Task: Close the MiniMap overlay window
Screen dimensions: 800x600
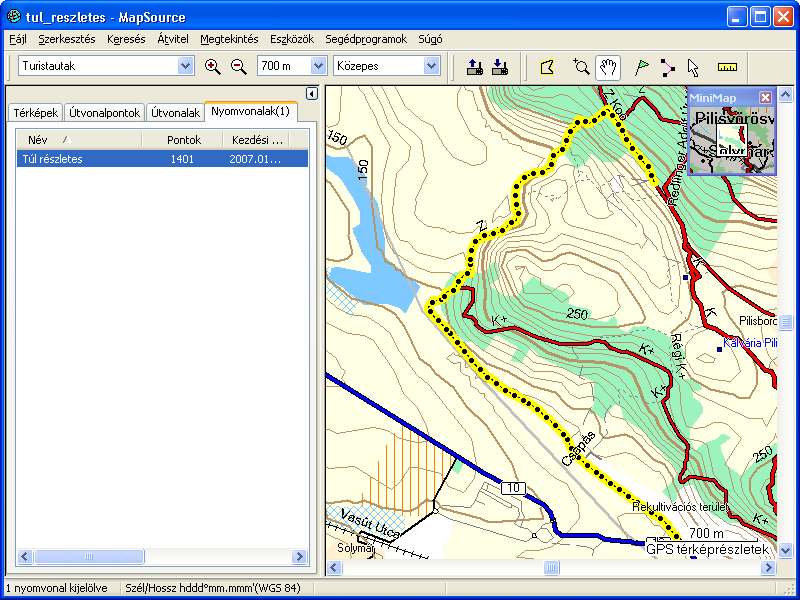Action: click(765, 97)
